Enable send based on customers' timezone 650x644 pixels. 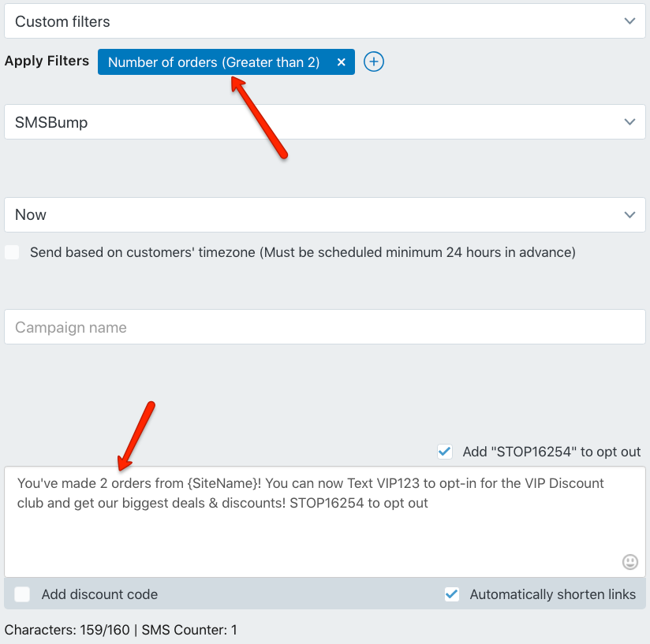(12, 251)
